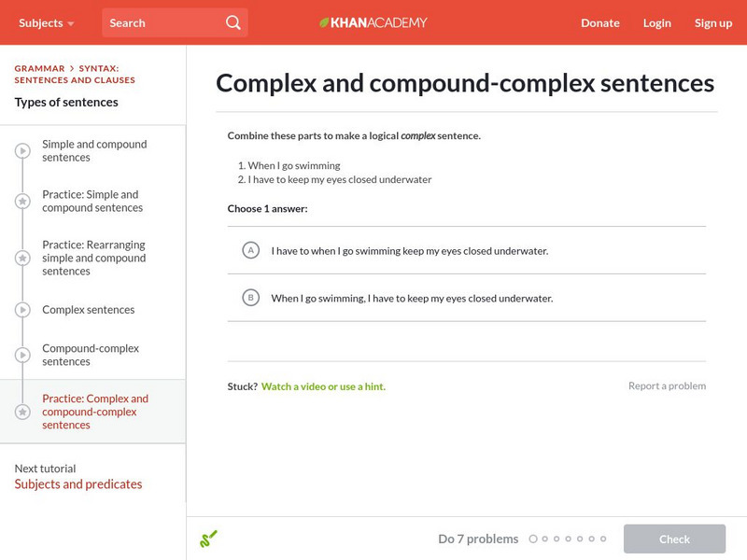The image size is (747, 560).
Task: Click the green scratchpad pencil icon
Action: [208, 539]
